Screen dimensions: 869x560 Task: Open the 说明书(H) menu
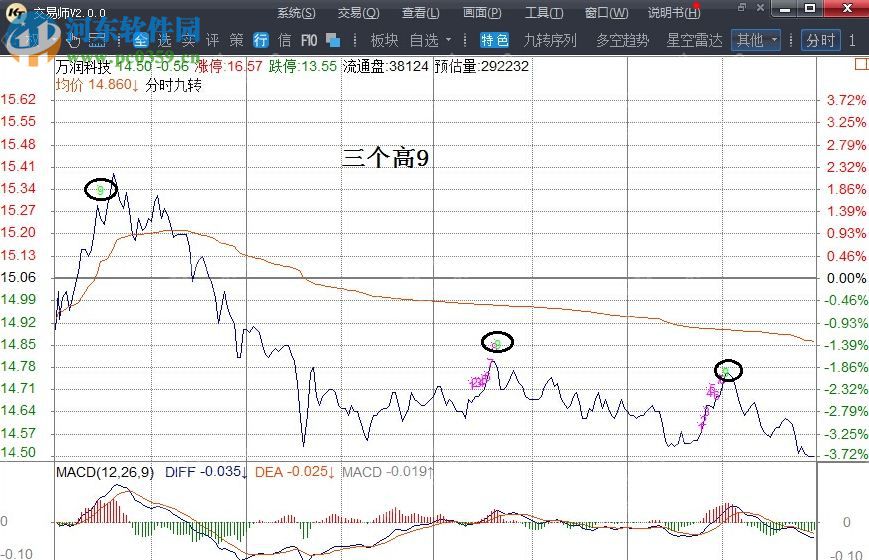(674, 12)
